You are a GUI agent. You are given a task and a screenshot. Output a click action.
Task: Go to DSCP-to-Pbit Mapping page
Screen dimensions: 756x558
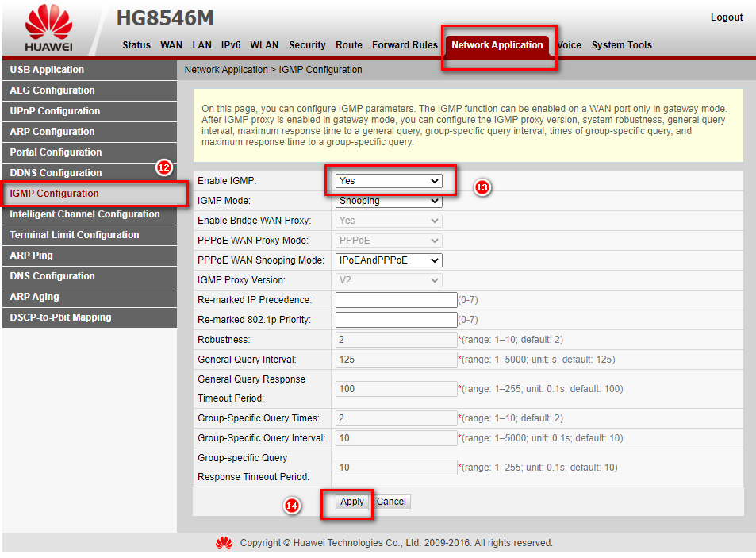coord(60,317)
